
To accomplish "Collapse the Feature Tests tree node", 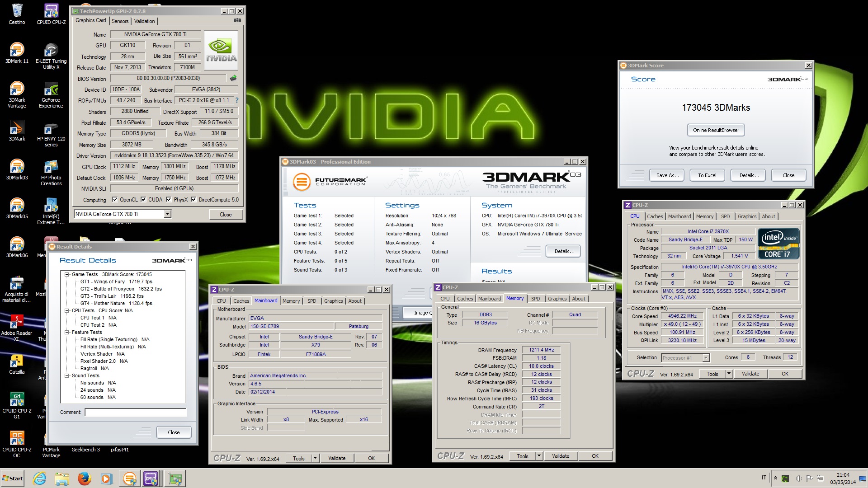I will 66,332.
